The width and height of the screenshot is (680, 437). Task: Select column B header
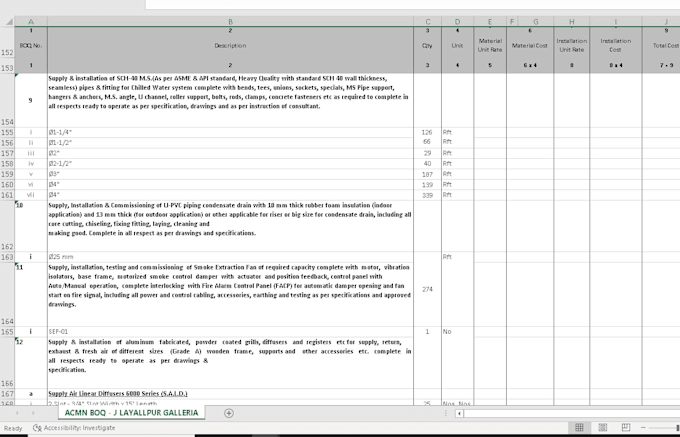pos(230,22)
